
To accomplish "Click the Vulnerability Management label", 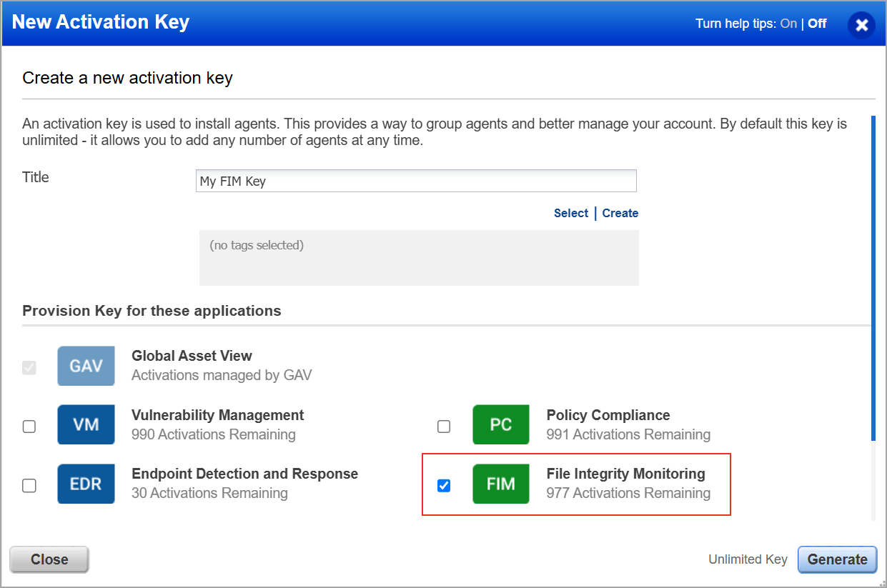I will (x=218, y=415).
